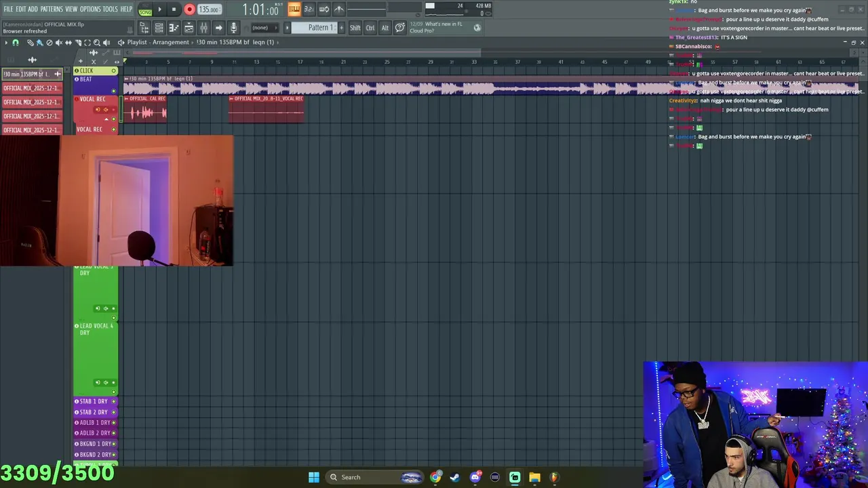
Task: Select the LEAD VOCAL 4 DRY track header
Action: [x=96, y=359]
